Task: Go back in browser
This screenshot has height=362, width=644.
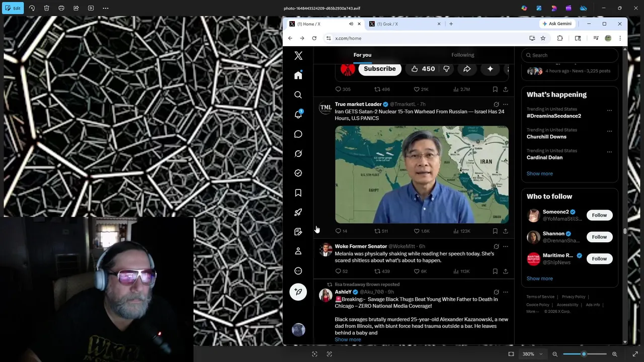Action: [x=290, y=38]
